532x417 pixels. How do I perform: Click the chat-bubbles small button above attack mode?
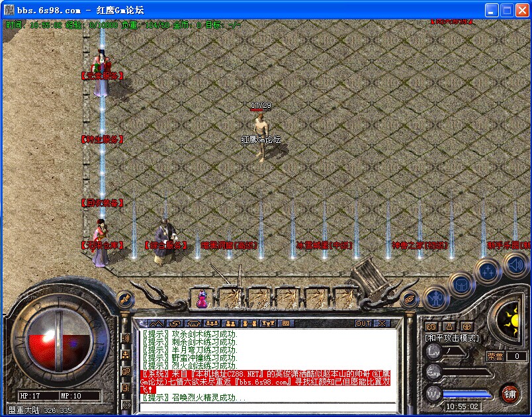[431, 327]
